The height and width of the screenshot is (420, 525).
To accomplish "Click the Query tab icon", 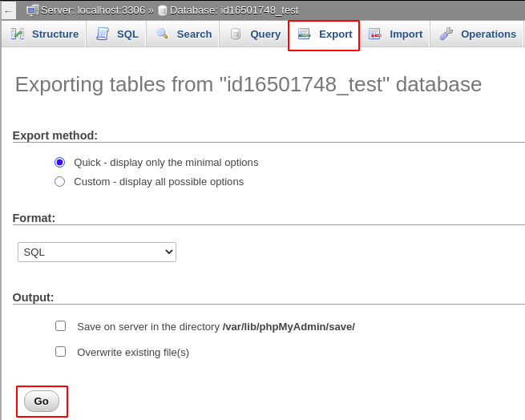I will click(236, 34).
